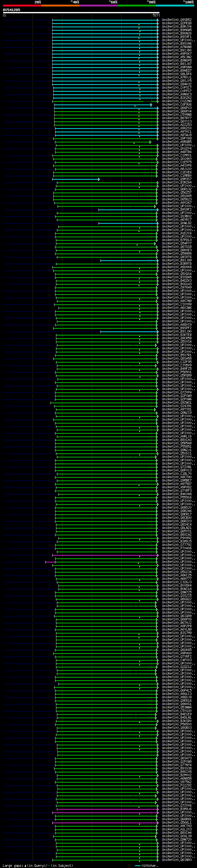Open hit UniRef100_Q94K32
The width and height of the screenshot is (197, 868).
(x=177, y=84)
